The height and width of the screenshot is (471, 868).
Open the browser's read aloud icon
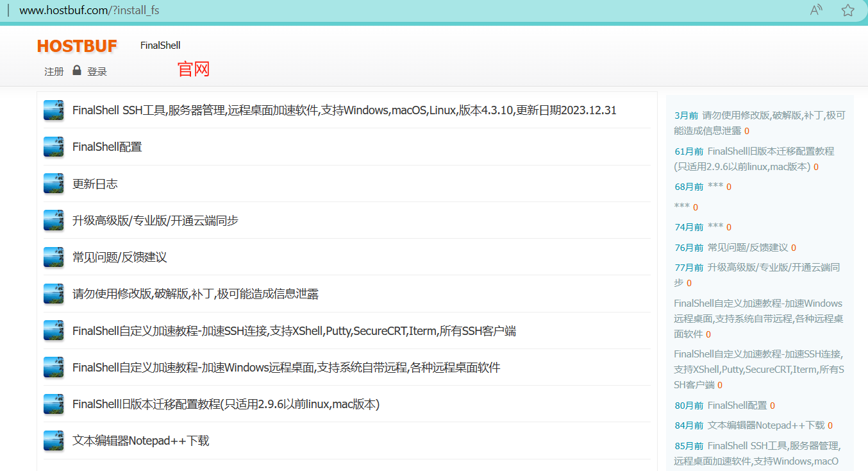(815, 10)
